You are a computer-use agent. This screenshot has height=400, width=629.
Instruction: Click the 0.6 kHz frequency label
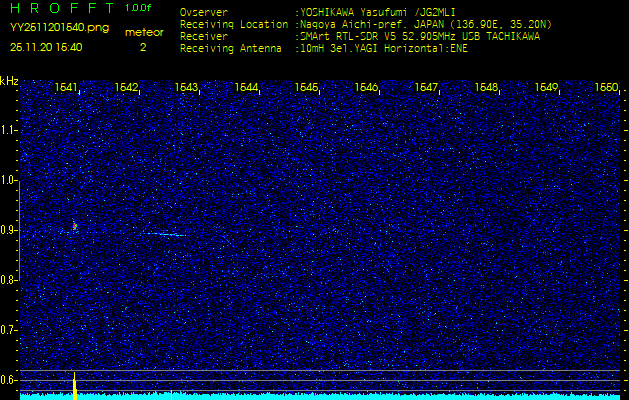(x=8, y=380)
